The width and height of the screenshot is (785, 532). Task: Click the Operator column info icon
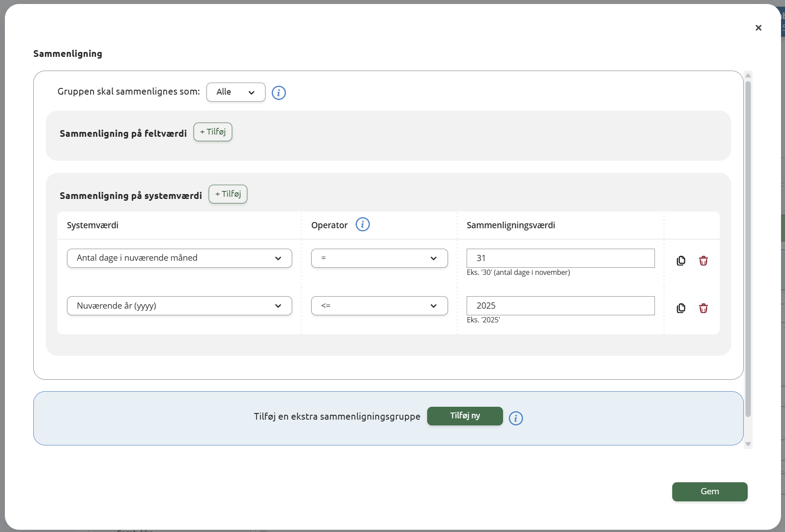[362, 224]
